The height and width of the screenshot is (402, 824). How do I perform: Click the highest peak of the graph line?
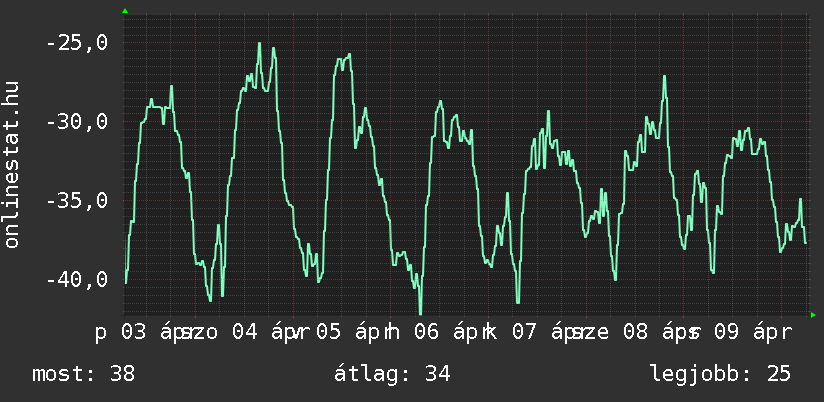coord(259,44)
